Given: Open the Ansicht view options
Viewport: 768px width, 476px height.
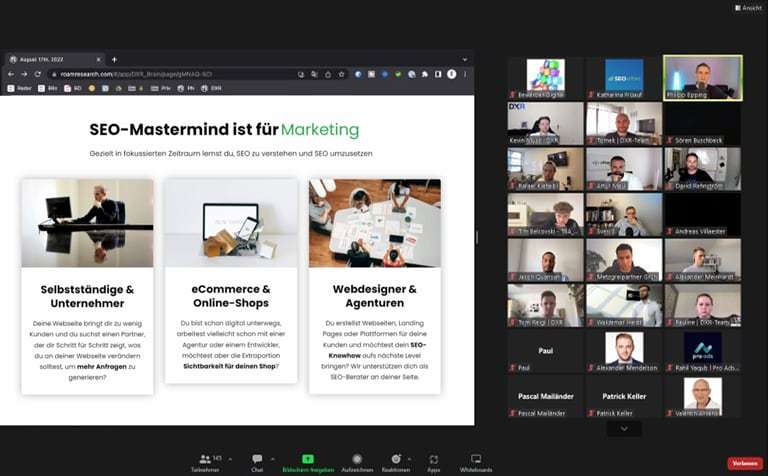Looking at the screenshot, I should pyautogui.click(x=748, y=8).
